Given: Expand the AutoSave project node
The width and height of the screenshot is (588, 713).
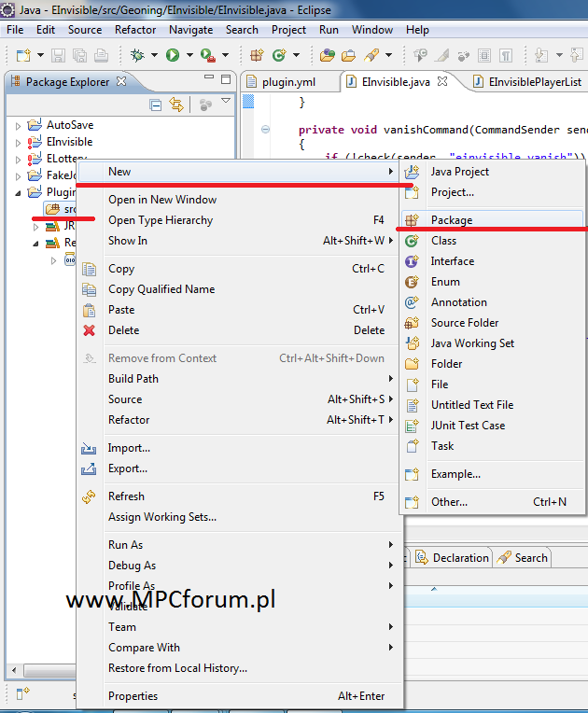Looking at the screenshot, I should [x=18, y=126].
